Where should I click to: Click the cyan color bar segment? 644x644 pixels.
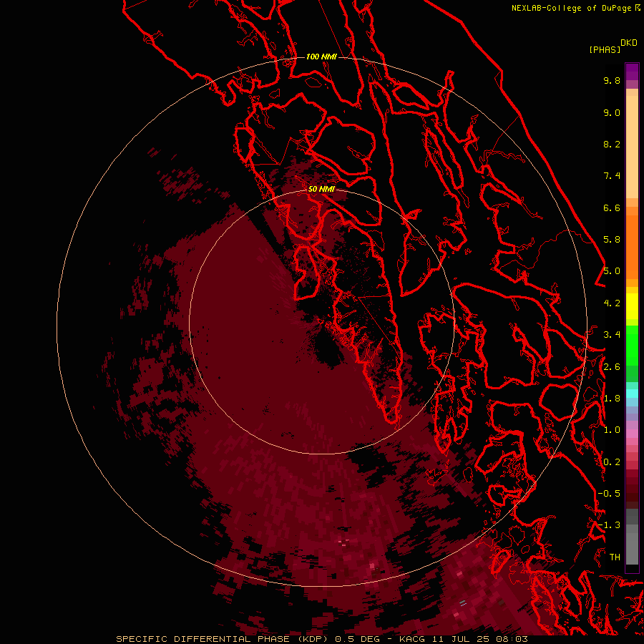tap(632, 393)
